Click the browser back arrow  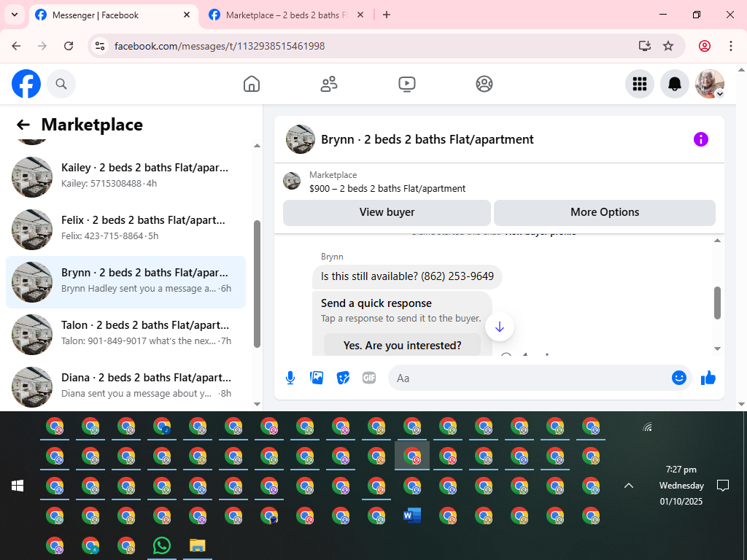(x=16, y=46)
